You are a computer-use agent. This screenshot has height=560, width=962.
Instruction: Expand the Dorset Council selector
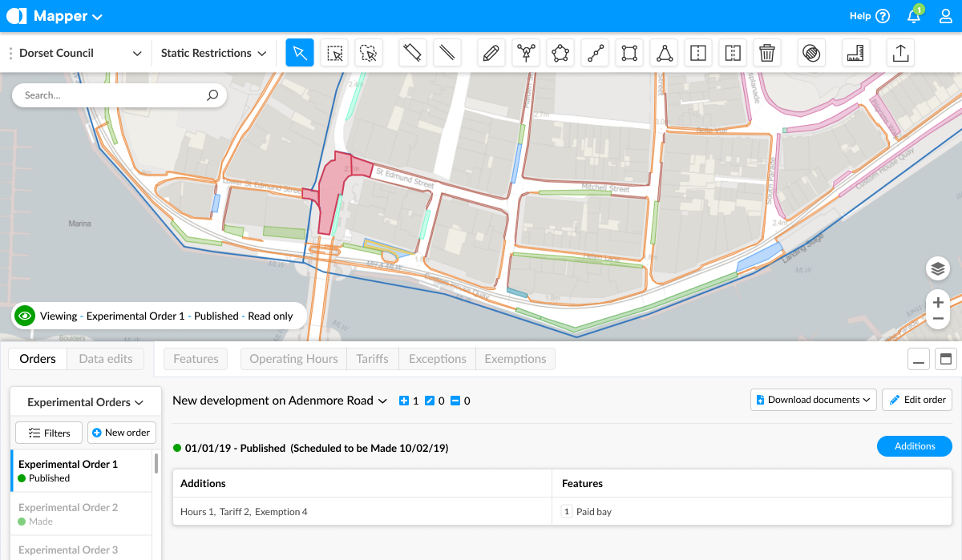coord(76,52)
